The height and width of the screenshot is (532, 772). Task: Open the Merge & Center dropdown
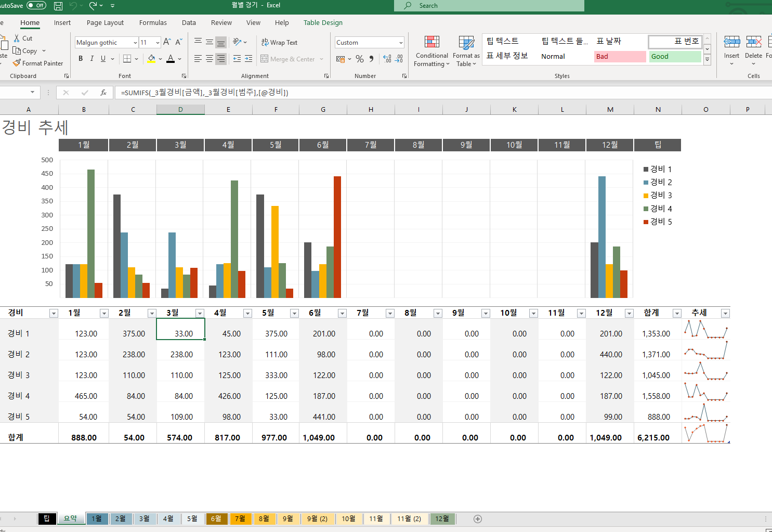point(322,59)
